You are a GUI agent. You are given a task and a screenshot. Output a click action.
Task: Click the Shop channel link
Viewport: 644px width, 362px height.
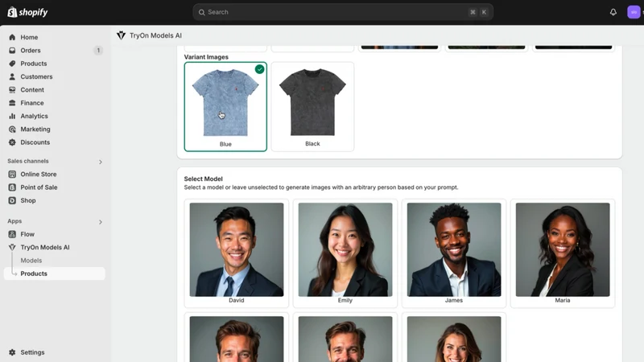(x=28, y=200)
